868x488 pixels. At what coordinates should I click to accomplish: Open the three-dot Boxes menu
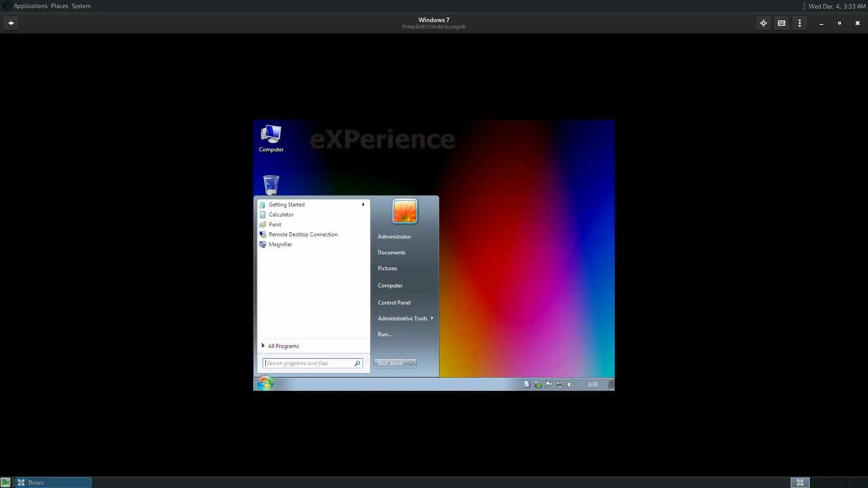coord(800,23)
